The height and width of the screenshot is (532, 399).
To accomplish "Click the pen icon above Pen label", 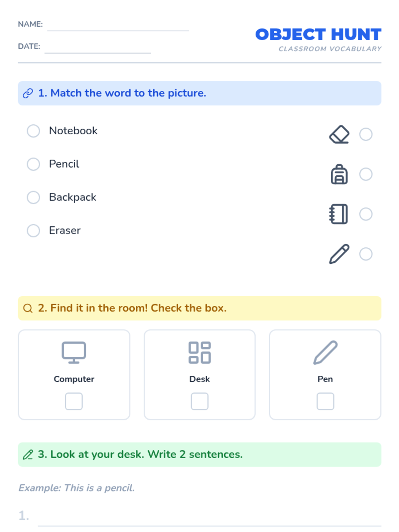I will coord(325,352).
